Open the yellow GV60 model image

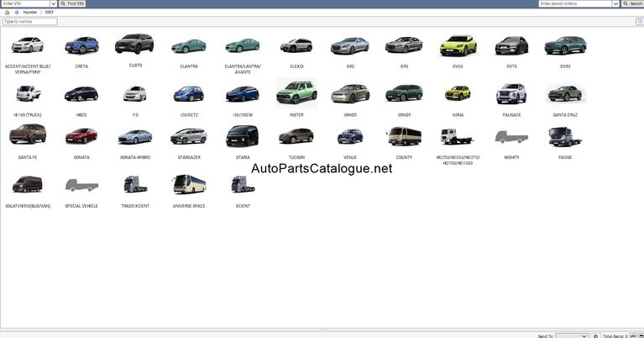pyautogui.click(x=458, y=45)
